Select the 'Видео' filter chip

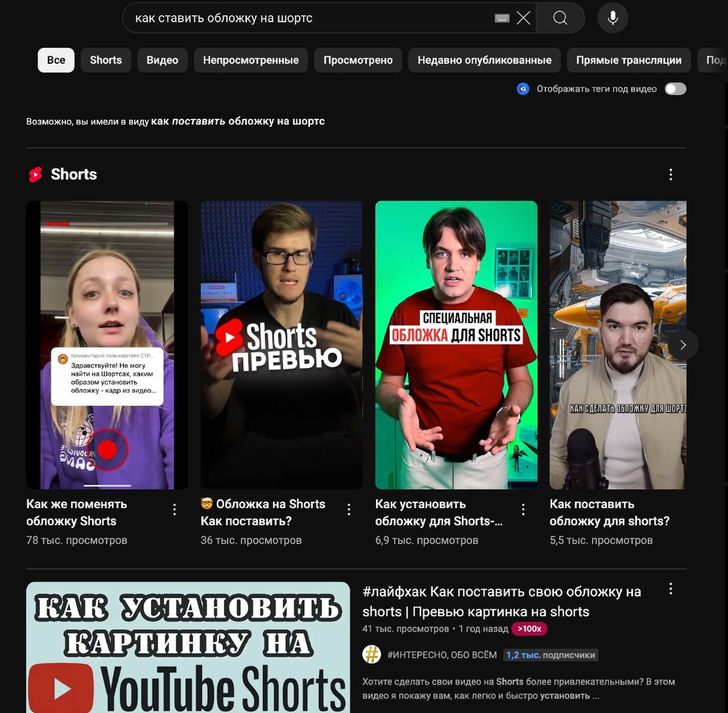(x=162, y=60)
